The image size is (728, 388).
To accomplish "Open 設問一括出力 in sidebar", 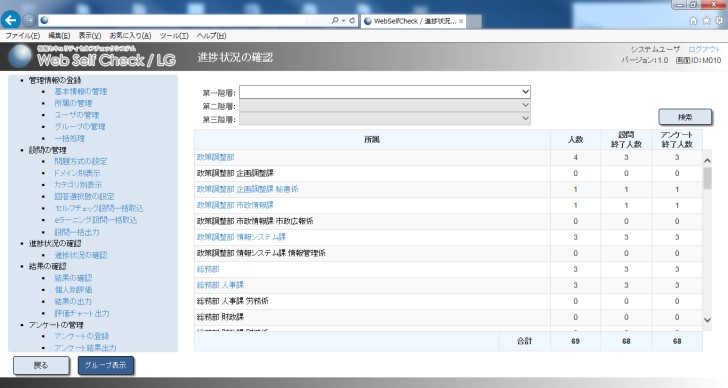I will [77, 232].
